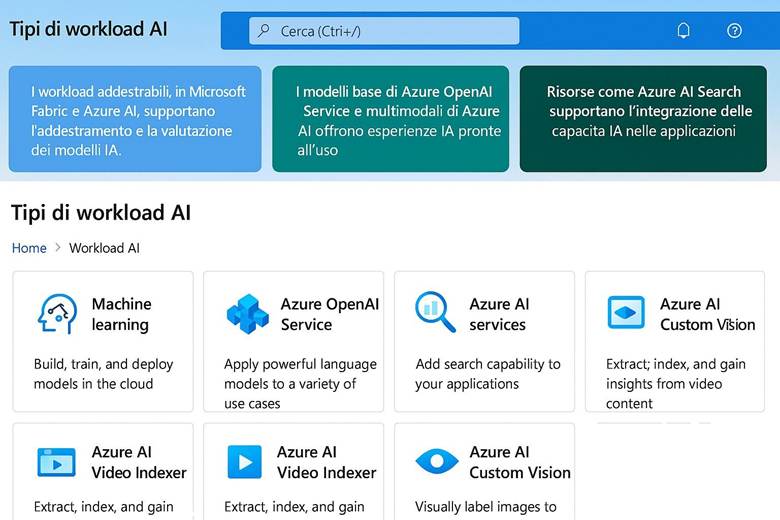This screenshot has height=520, width=780.
Task: Open the teal Azure OpenAI modelli base banner
Action: pyautogui.click(x=389, y=120)
